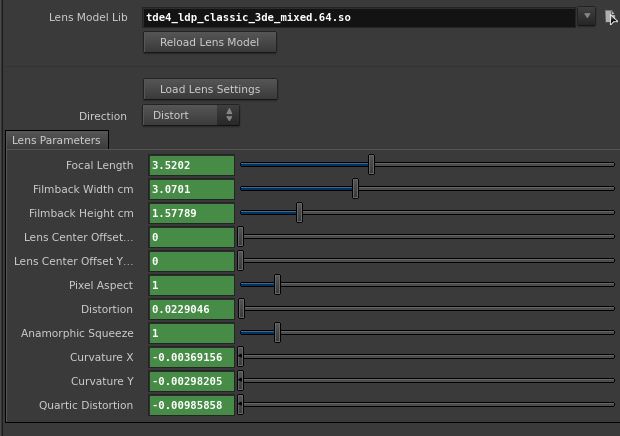Click the Pixel Aspect label

pyautogui.click(x=101, y=285)
